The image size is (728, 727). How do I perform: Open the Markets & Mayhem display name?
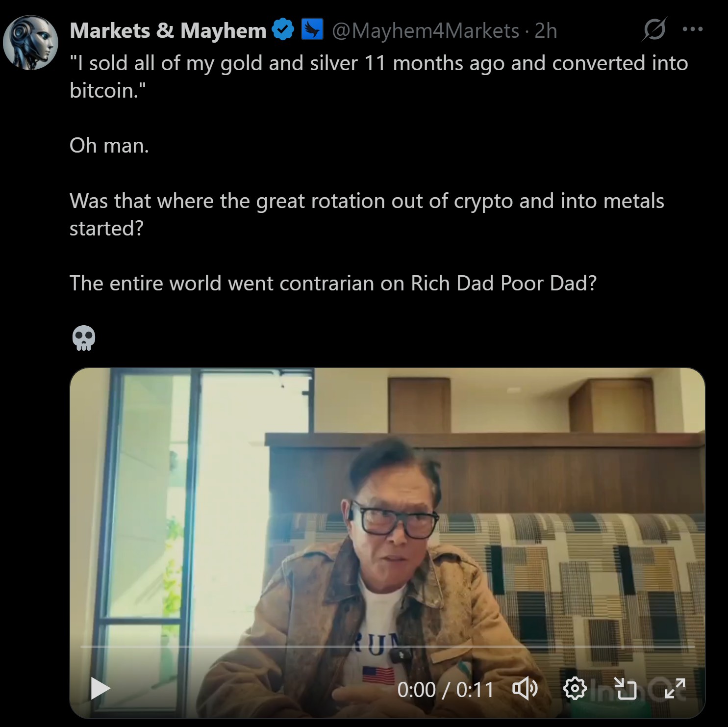coord(168,31)
